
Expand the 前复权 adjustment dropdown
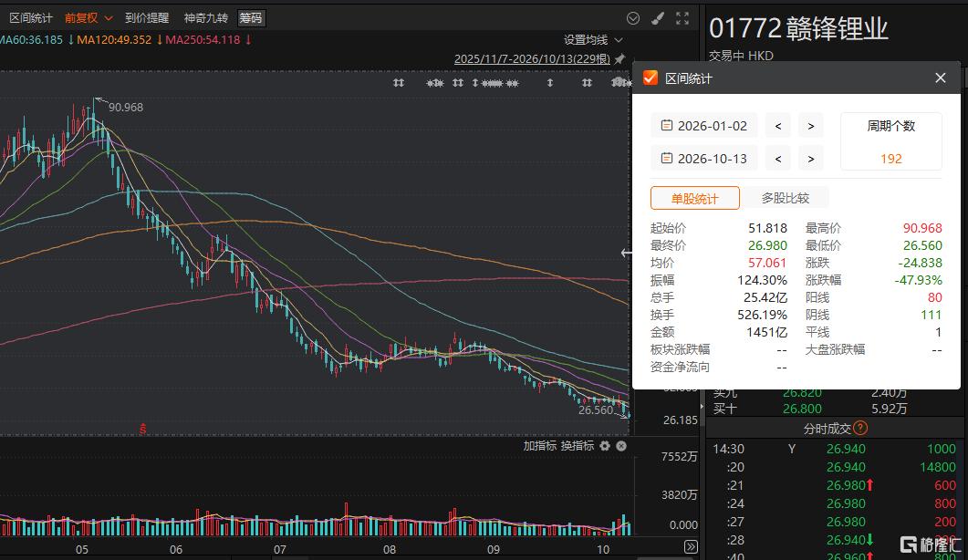(88, 18)
